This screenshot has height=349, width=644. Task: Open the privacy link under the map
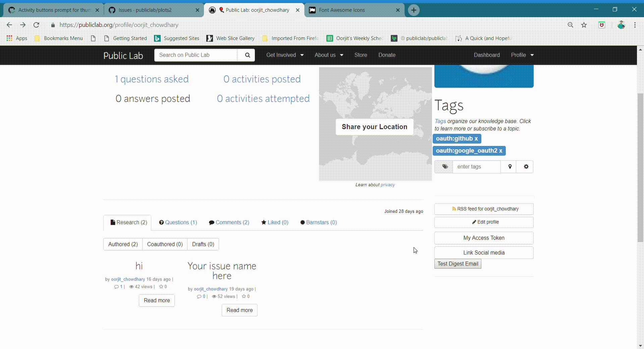pos(388,185)
